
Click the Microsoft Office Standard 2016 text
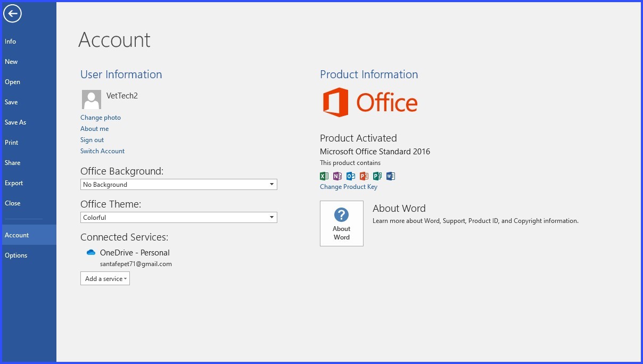tap(375, 152)
